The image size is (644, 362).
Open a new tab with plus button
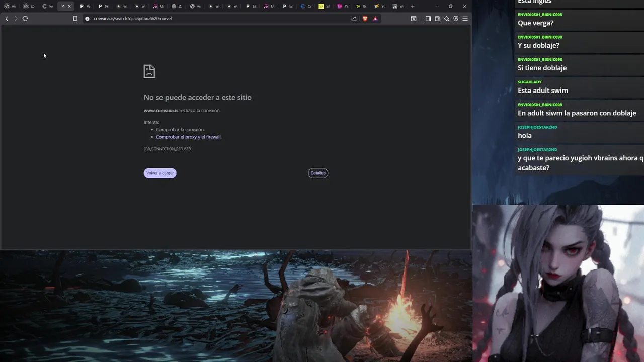pyautogui.click(x=413, y=6)
